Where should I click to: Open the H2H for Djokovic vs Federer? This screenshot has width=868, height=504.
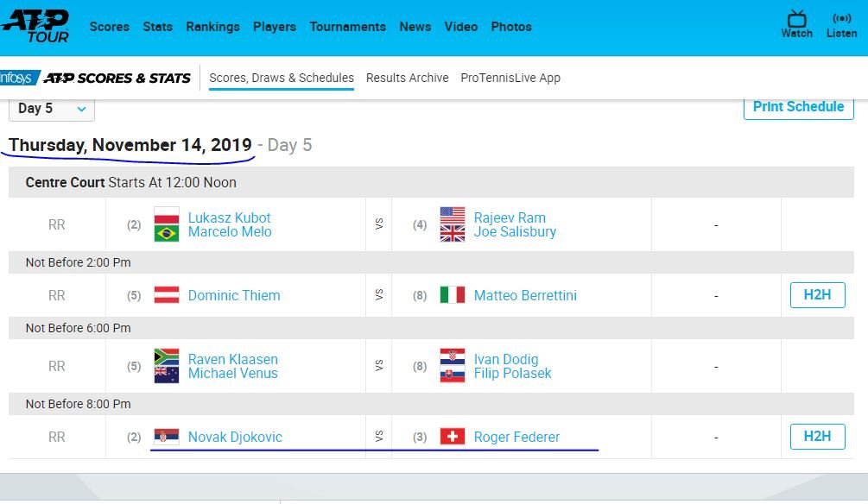coord(817,437)
